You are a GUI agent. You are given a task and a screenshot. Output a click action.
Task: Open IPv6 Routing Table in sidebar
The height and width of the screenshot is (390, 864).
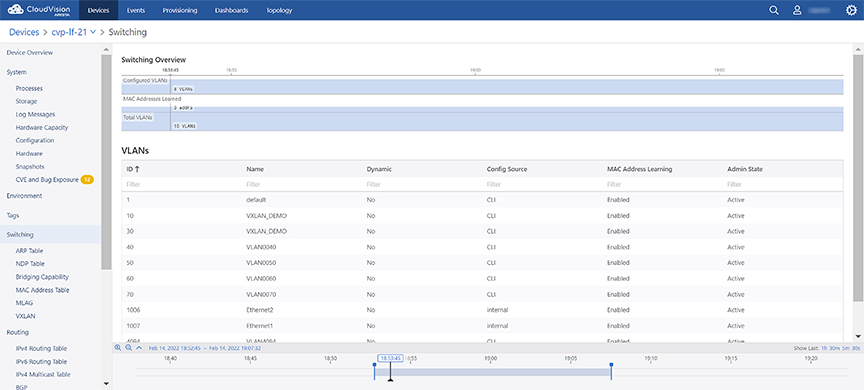point(41,361)
